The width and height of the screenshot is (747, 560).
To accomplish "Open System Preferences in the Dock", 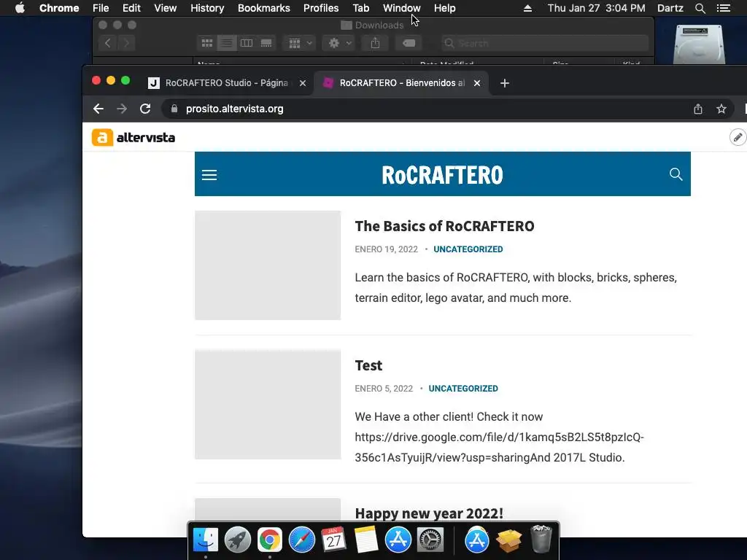I will point(430,540).
